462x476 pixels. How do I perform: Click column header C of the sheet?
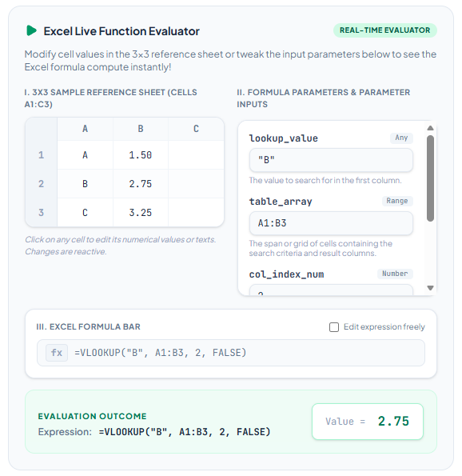point(196,129)
